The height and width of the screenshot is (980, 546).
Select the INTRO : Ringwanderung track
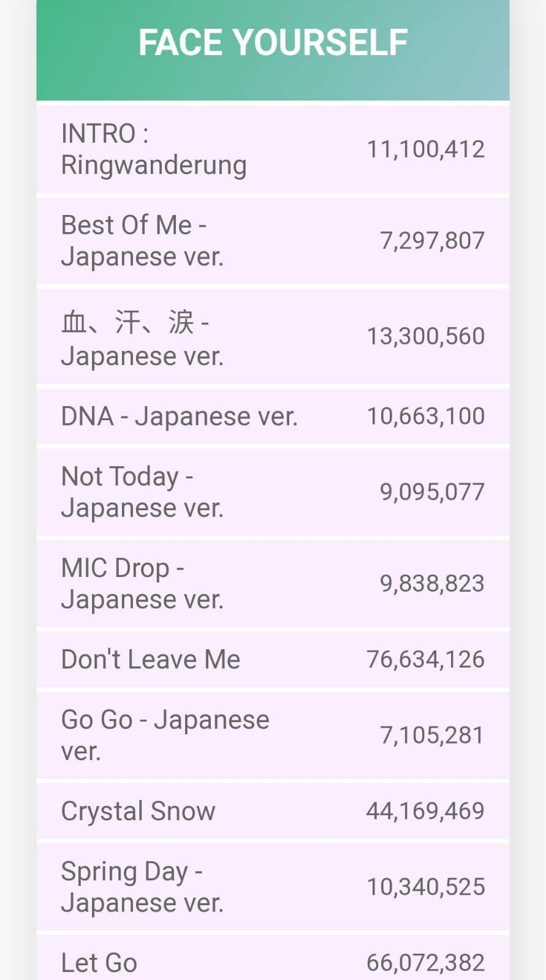pyautogui.click(x=154, y=149)
